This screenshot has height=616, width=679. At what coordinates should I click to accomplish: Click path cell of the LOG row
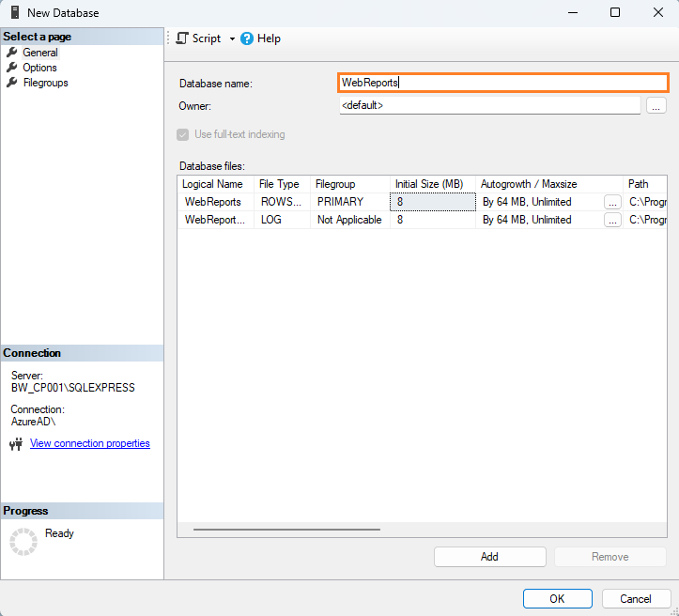coord(645,220)
